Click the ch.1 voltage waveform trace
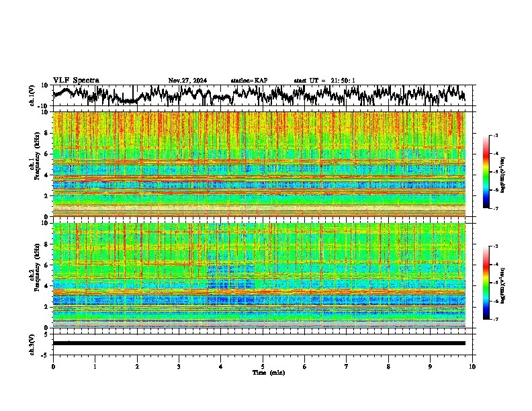The width and height of the screenshot is (532, 411). 259,95
